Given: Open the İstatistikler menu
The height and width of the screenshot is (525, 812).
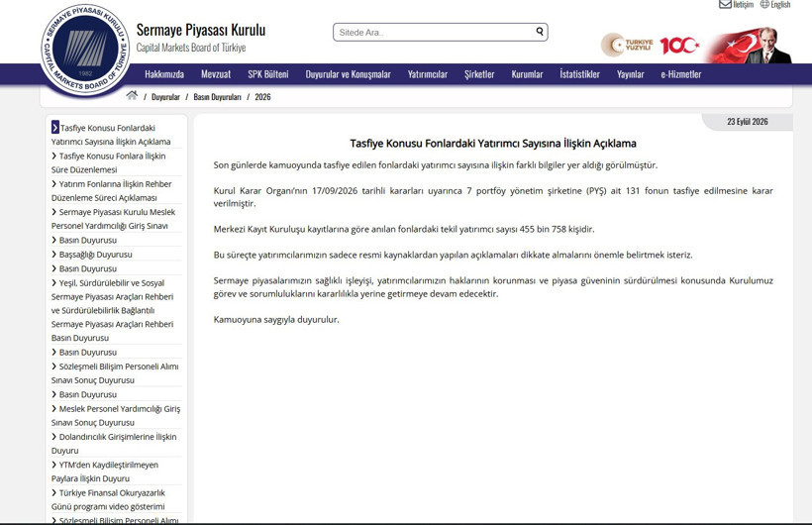Looking at the screenshot, I should 579,74.
